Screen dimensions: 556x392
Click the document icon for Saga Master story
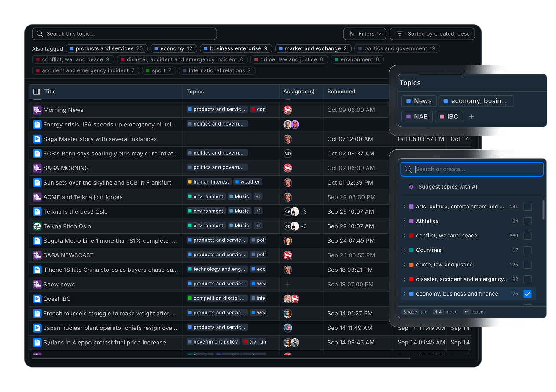(37, 139)
